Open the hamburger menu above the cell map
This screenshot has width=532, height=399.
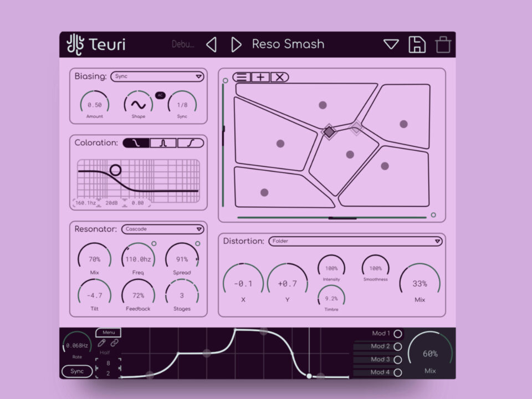pos(242,77)
